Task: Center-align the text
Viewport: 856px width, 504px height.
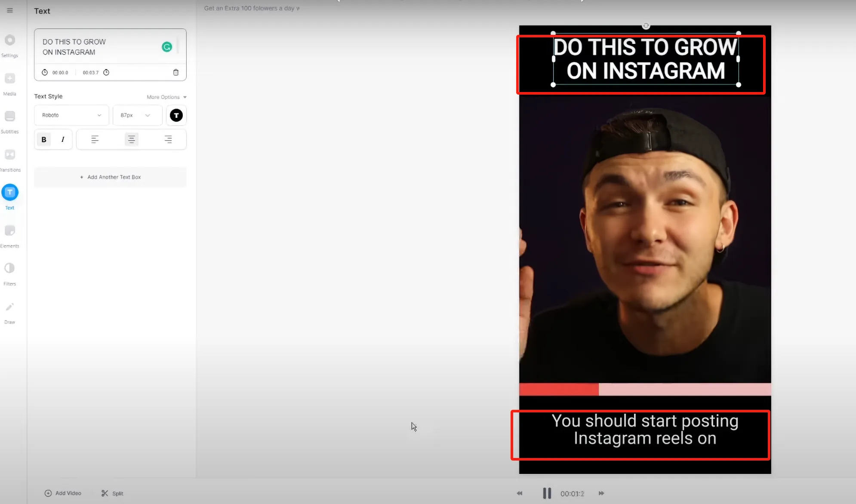Action: [x=132, y=139]
